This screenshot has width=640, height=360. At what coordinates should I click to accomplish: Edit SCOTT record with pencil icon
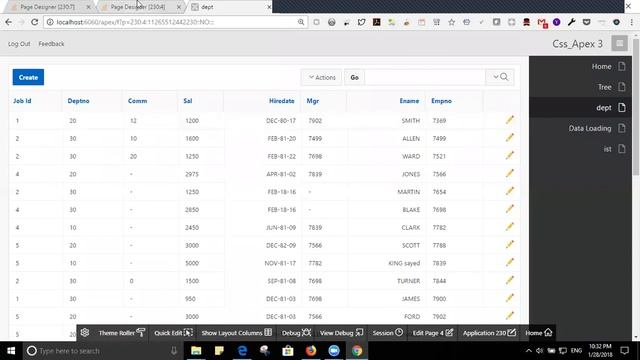pyautogui.click(x=509, y=244)
